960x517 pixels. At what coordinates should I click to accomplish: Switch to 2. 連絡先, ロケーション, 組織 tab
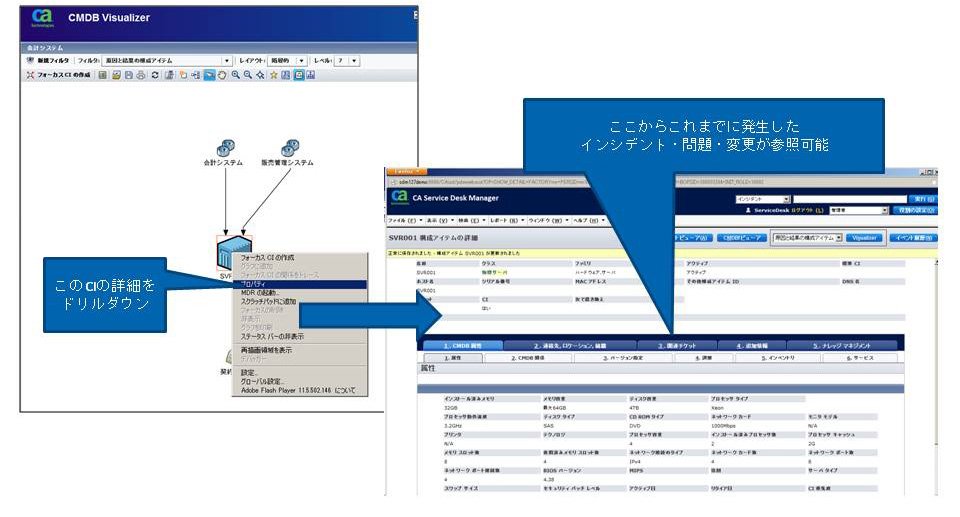click(570, 345)
